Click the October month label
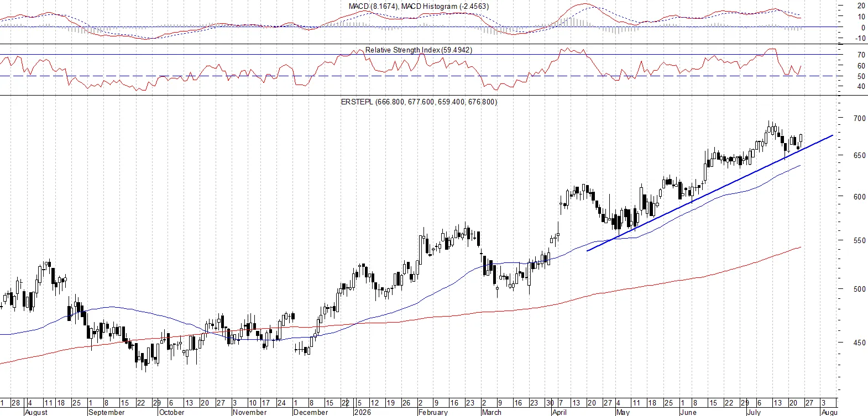Viewport: 868px width, 416px height. pyautogui.click(x=171, y=412)
